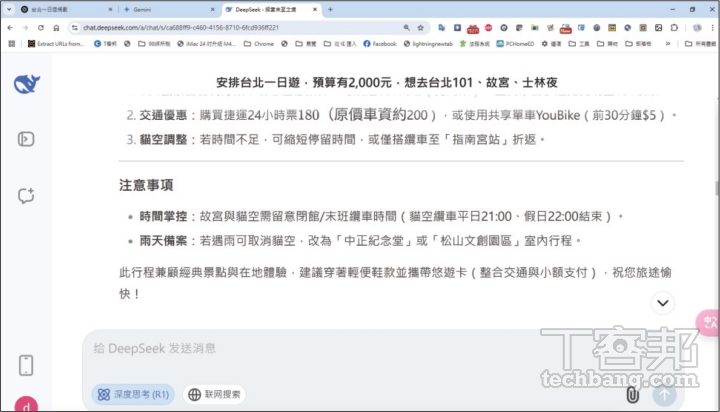Expand the 98課研報 bookmarks folder
This screenshot has width=720, height=412.
coord(154,44)
